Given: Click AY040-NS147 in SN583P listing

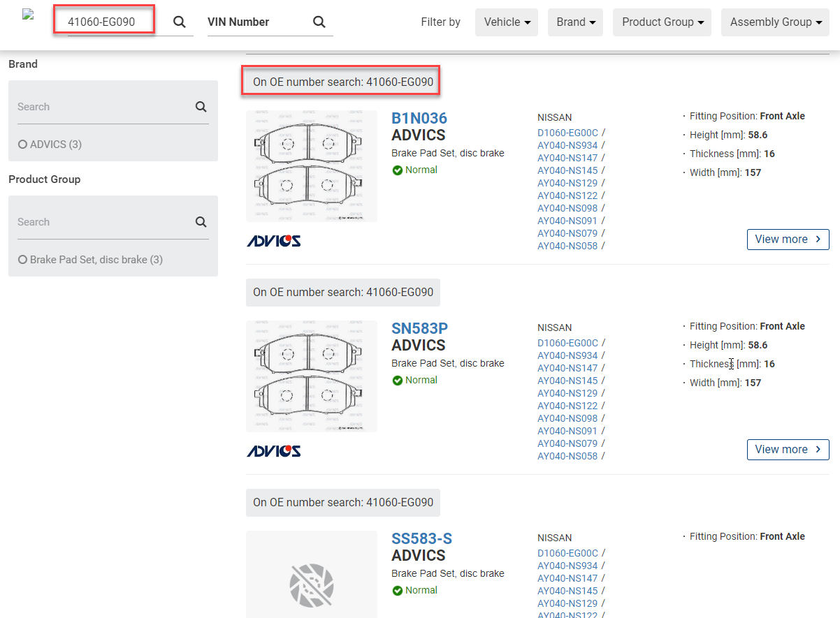Looking at the screenshot, I should 568,368.
